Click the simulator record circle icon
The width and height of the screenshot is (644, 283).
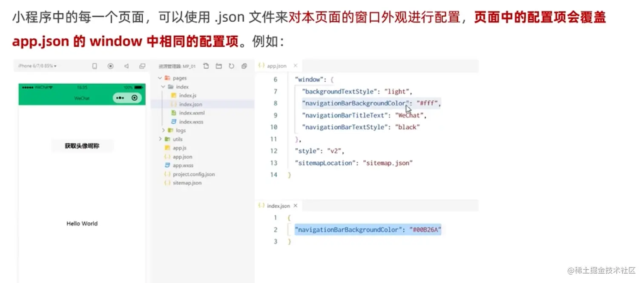click(x=110, y=66)
